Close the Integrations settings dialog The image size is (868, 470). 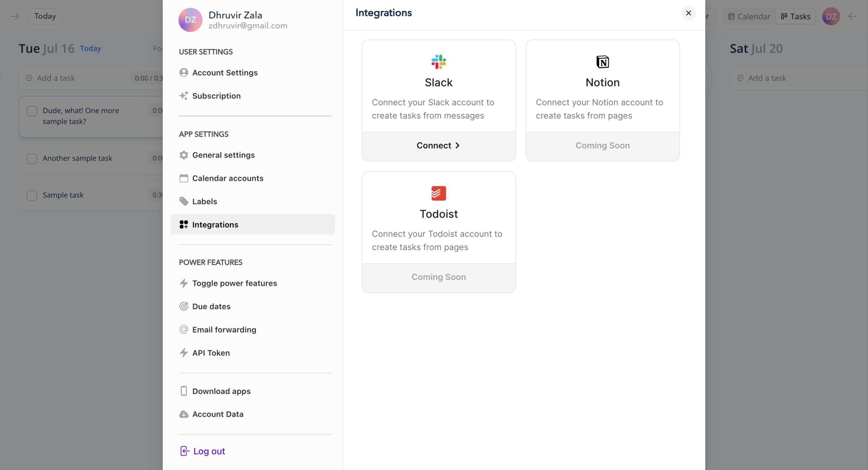[x=688, y=13]
